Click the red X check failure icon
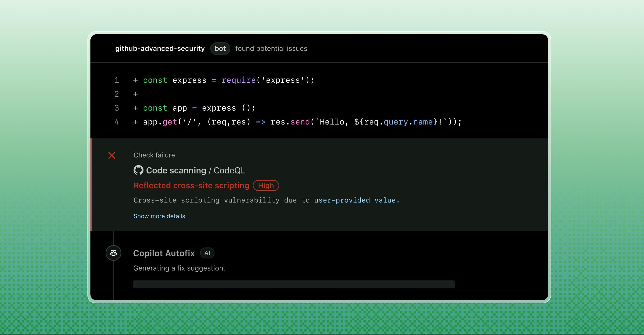 click(112, 155)
